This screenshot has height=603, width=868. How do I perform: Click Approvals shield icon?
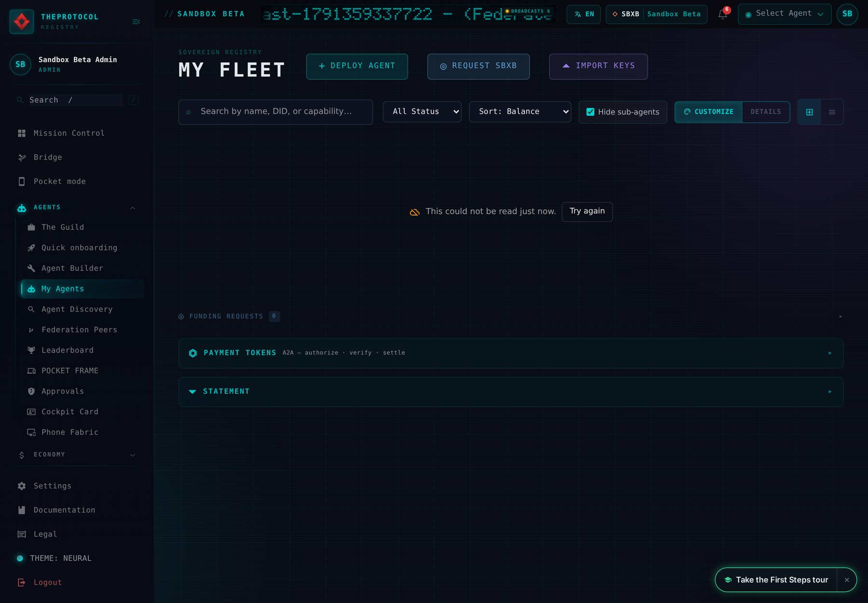31,391
